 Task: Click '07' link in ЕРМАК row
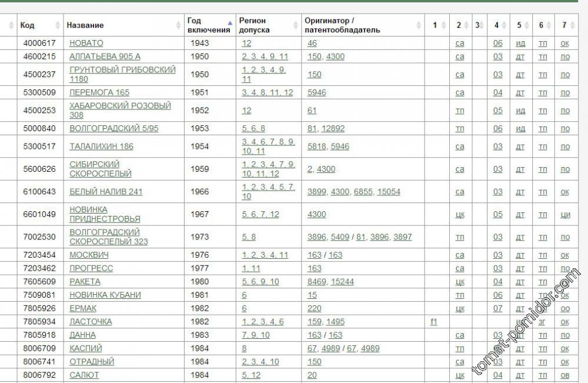(497, 308)
